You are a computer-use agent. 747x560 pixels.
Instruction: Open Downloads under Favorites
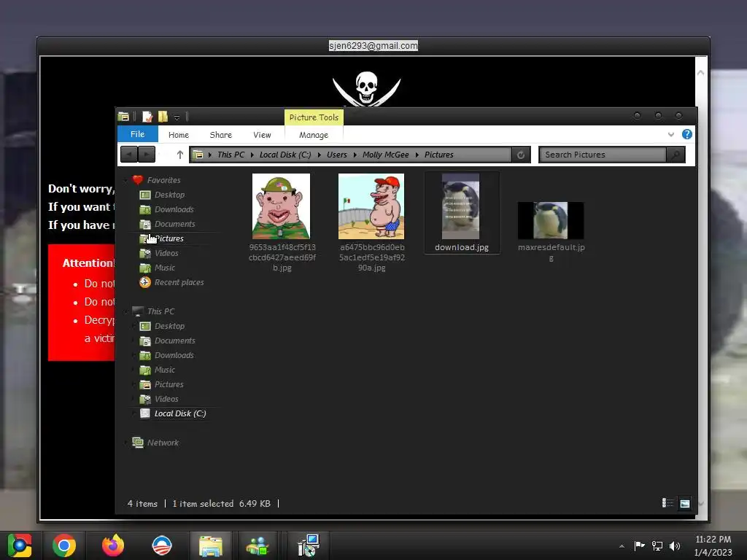tap(174, 209)
